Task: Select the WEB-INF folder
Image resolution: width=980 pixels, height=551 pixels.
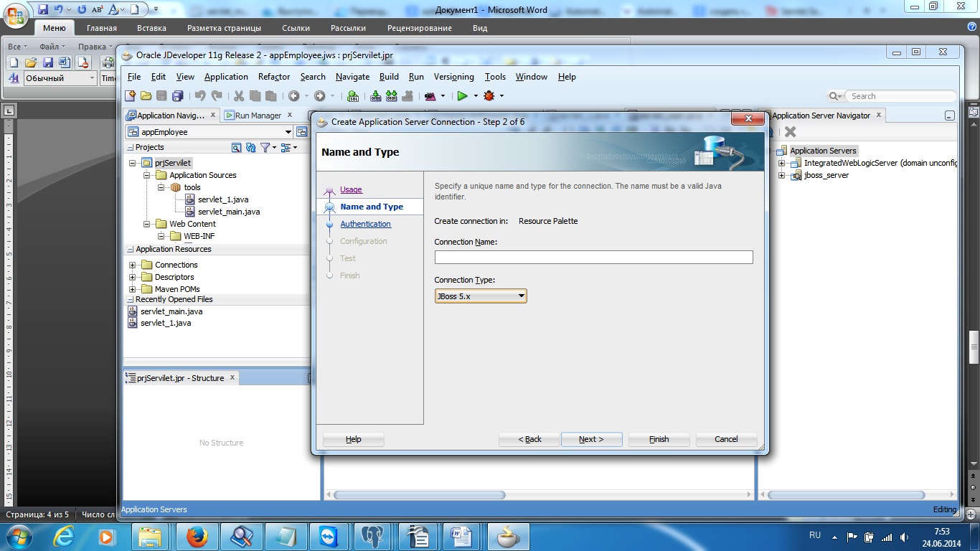Action: click(x=199, y=236)
